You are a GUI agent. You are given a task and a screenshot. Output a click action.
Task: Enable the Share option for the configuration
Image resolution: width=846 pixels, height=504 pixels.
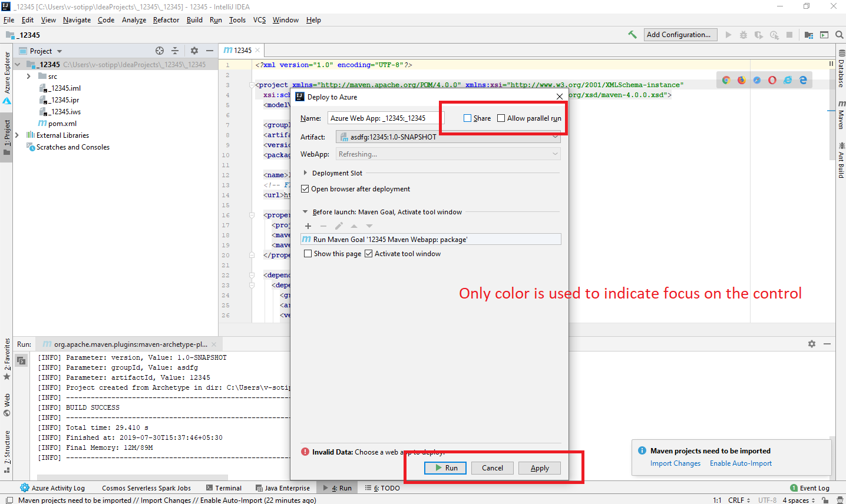point(466,118)
